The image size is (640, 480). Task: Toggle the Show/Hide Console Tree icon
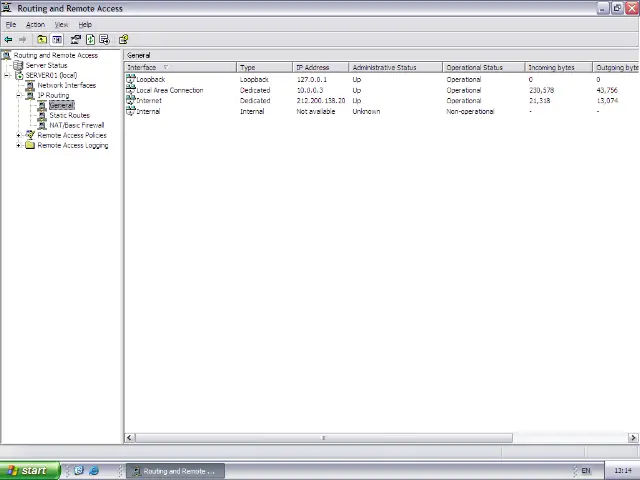57,40
